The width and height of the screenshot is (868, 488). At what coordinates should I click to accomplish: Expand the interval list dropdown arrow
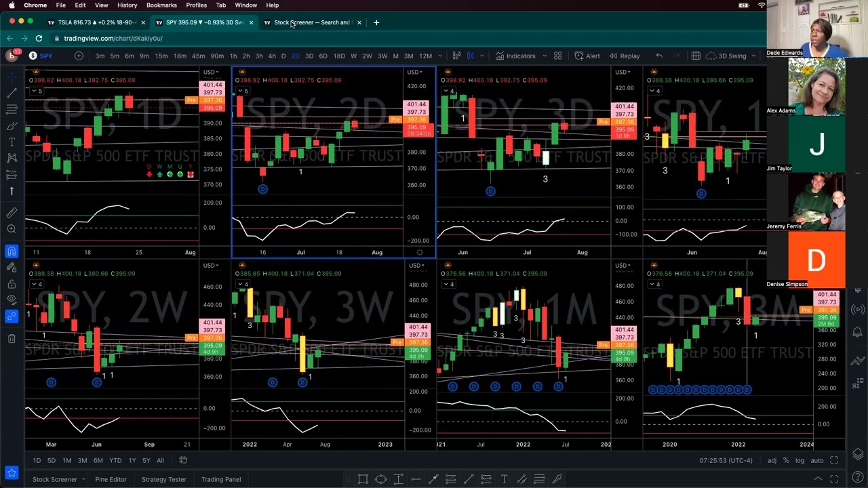(x=440, y=56)
